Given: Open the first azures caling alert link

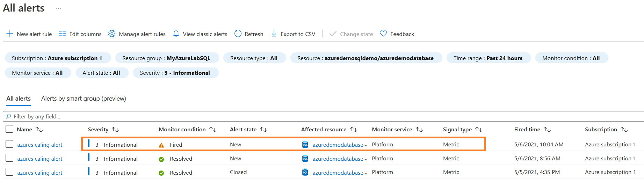Looking at the screenshot, I should (x=40, y=145).
